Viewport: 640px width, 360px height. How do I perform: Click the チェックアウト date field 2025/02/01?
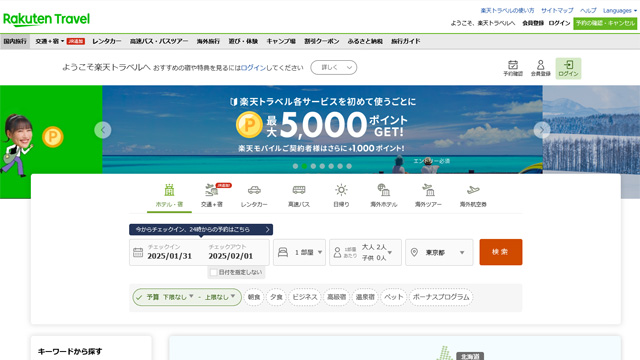pyautogui.click(x=231, y=253)
